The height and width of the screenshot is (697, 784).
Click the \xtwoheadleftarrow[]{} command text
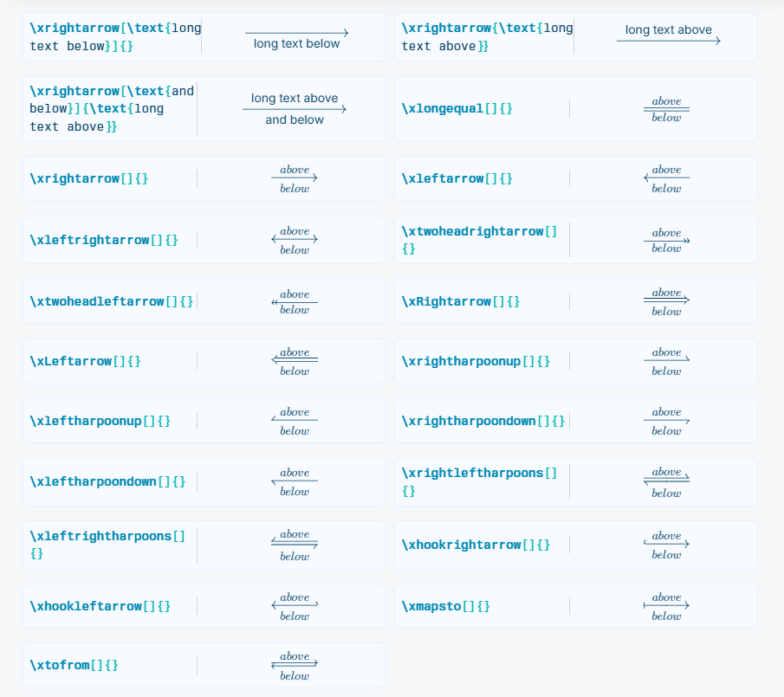point(112,301)
